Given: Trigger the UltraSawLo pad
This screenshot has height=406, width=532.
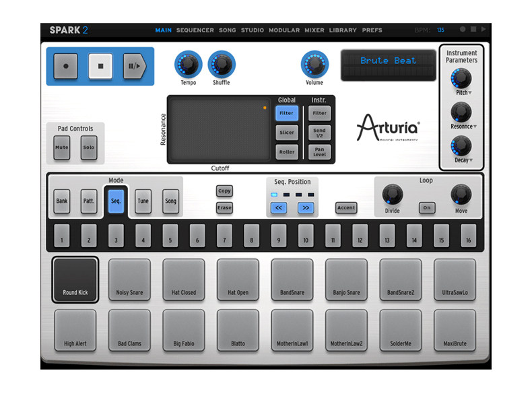Looking at the screenshot, I should point(455,280).
